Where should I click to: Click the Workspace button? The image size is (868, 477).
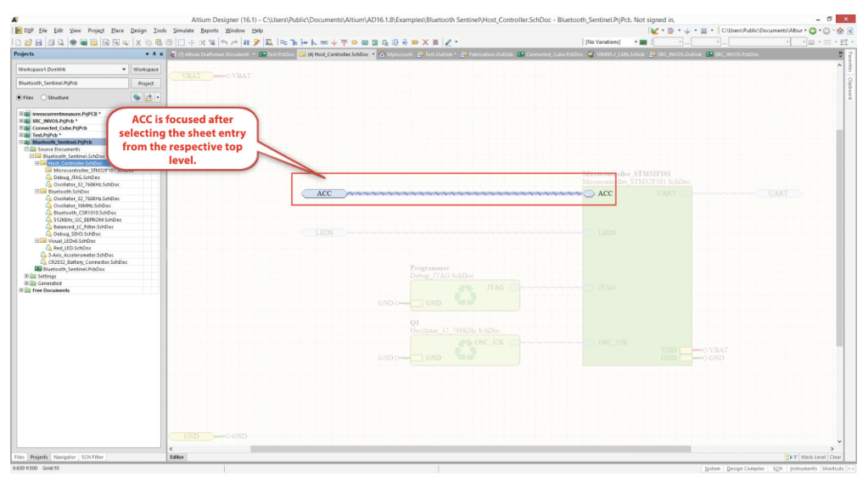coord(146,70)
